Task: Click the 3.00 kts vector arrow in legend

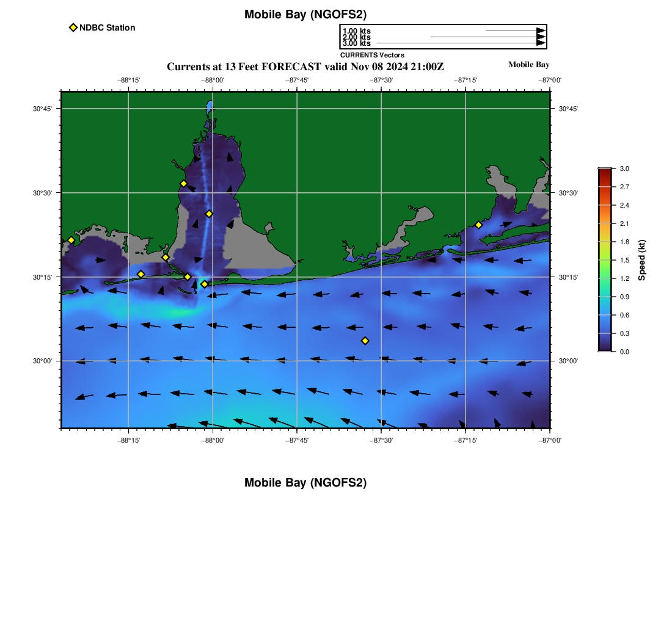Action: (x=459, y=43)
